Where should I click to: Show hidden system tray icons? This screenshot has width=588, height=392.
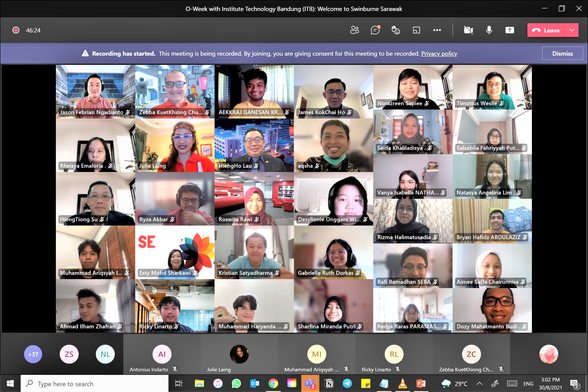pos(479,383)
